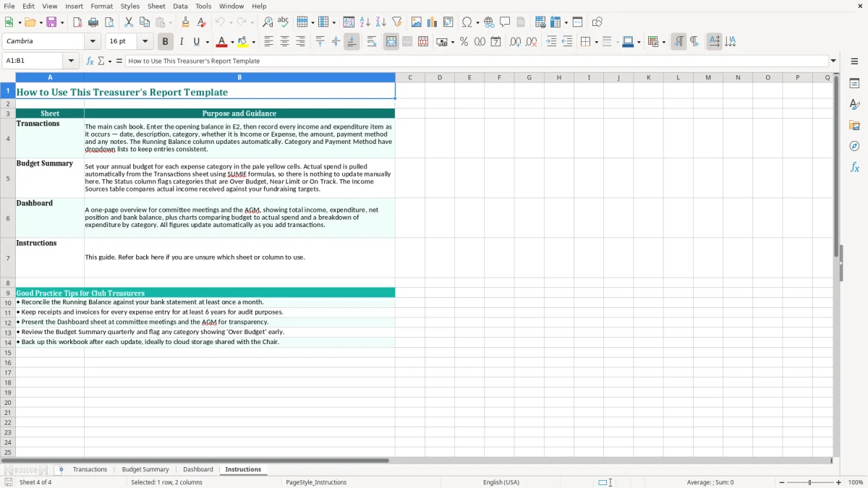Image resolution: width=868 pixels, height=488 pixels.
Task: Toggle Align Right button
Action: pos(300,42)
